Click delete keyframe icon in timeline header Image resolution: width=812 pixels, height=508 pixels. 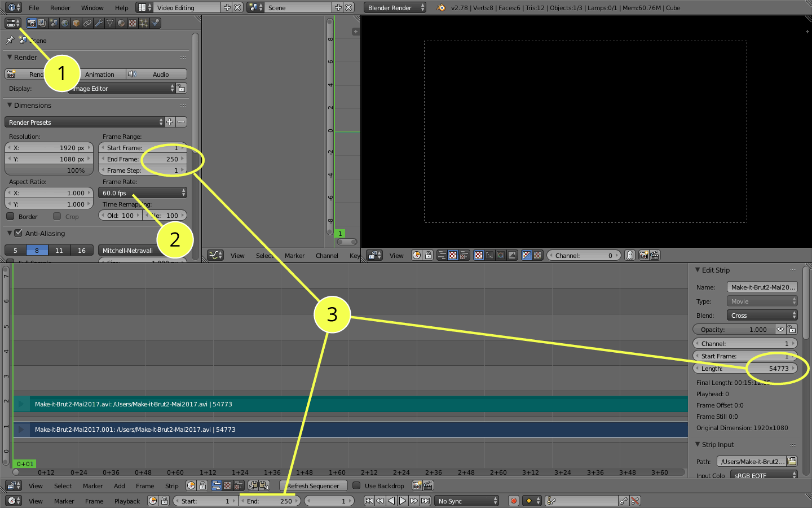(x=635, y=501)
